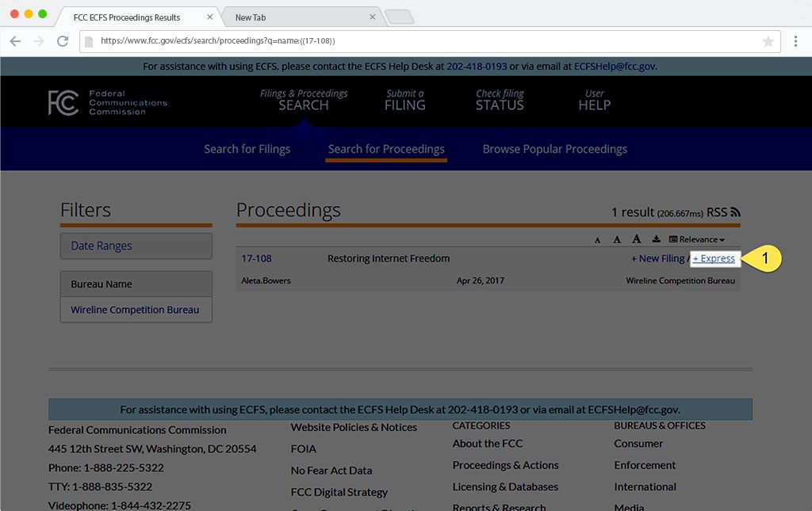The width and height of the screenshot is (812, 511).
Task: Open proceeding 17-108 link
Action: click(256, 258)
